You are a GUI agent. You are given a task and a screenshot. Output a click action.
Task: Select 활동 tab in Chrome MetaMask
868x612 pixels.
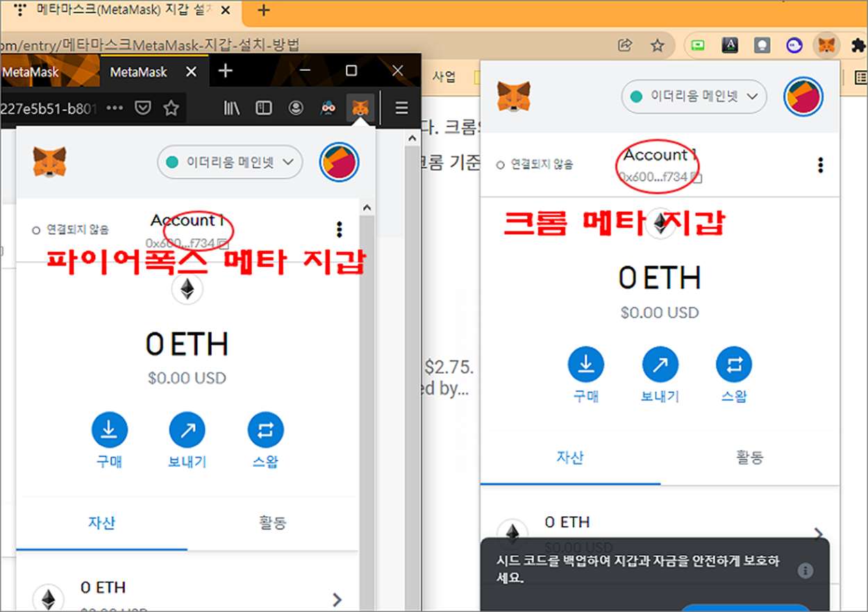(749, 457)
